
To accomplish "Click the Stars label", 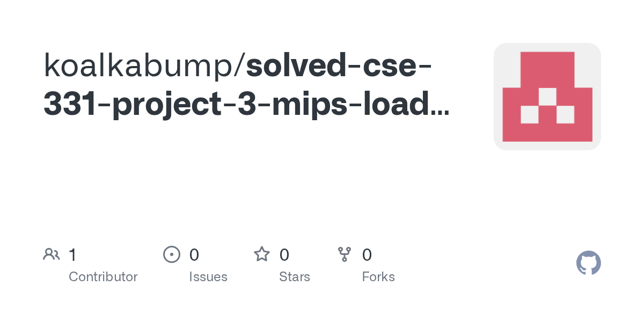I will tap(295, 277).
